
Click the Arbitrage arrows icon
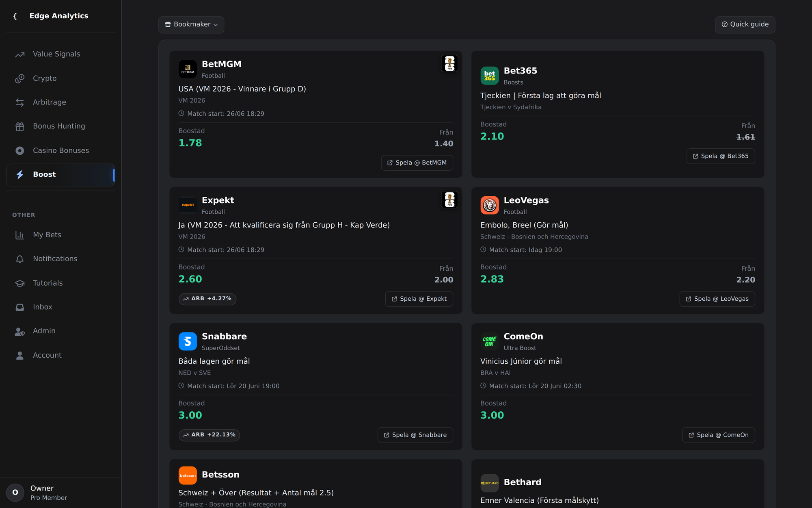(20, 102)
